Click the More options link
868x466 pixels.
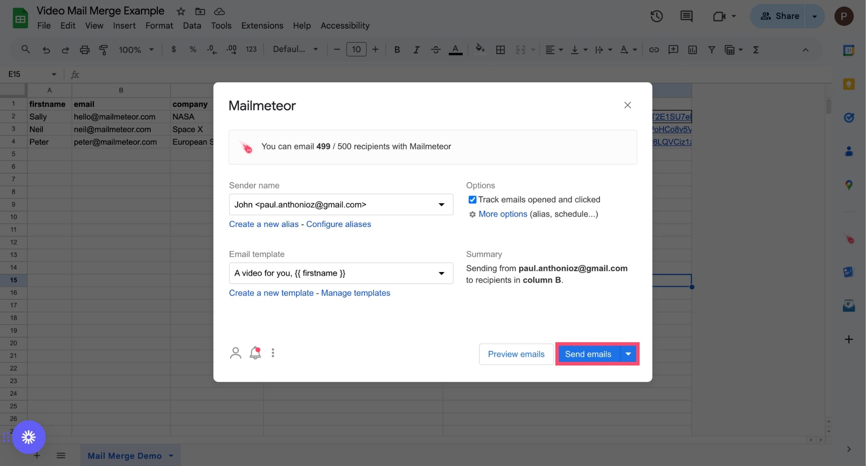click(x=503, y=214)
